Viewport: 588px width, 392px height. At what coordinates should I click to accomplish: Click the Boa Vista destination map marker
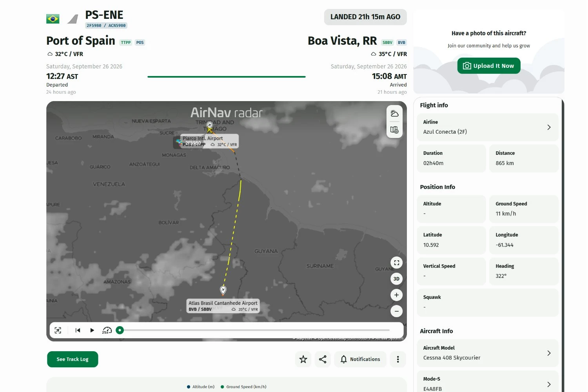pos(223,290)
